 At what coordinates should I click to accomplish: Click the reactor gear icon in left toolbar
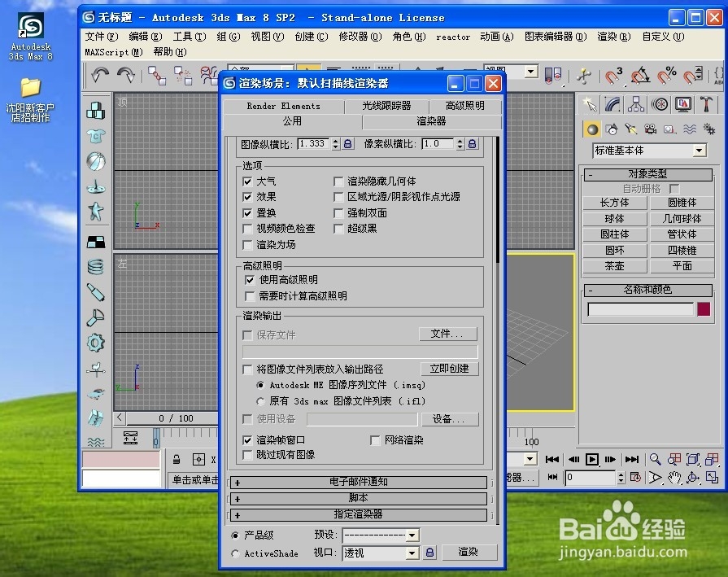click(x=96, y=343)
